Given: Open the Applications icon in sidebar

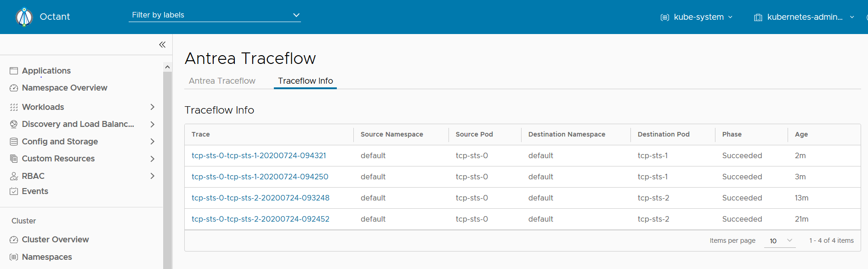Looking at the screenshot, I should click(x=14, y=71).
